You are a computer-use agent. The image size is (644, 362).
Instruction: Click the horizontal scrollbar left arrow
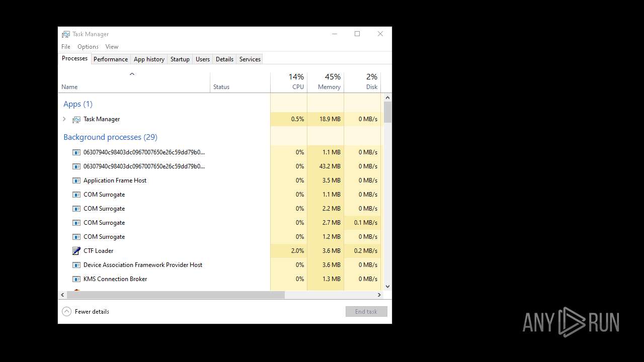[62, 295]
